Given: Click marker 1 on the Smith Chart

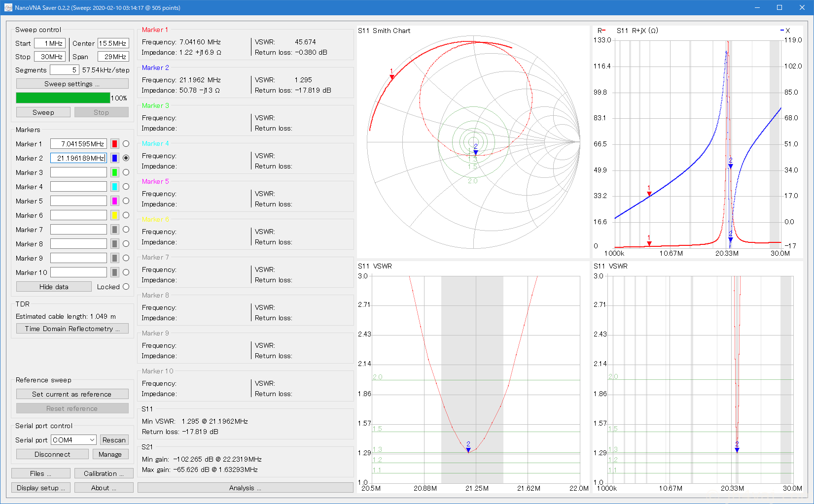Looking at the screenshot, I should [392, 77].
